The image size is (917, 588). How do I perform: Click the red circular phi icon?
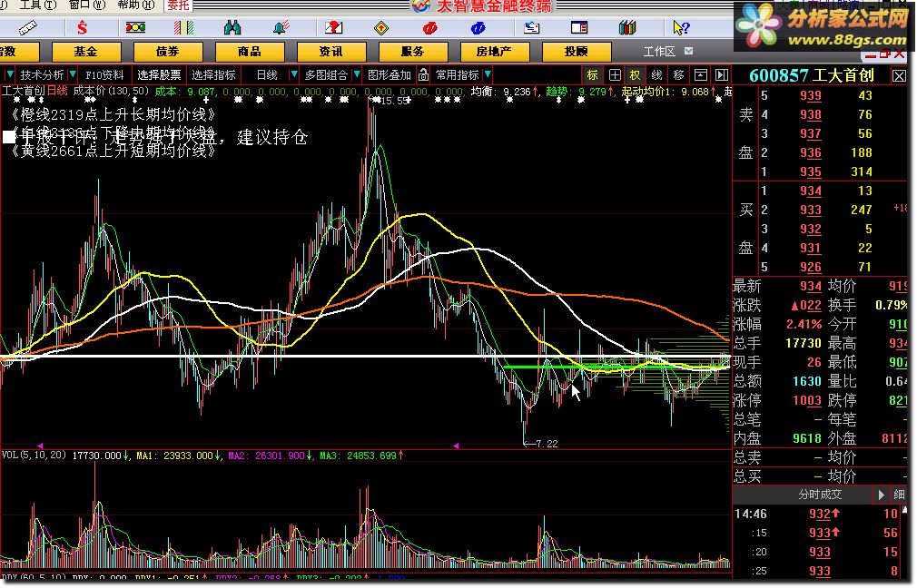click(x=429, y=27)
